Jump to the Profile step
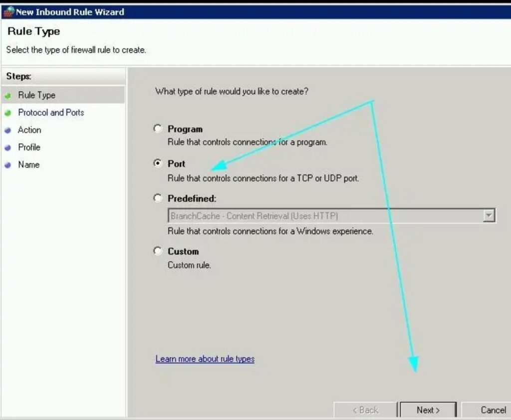 coord(29,148)
